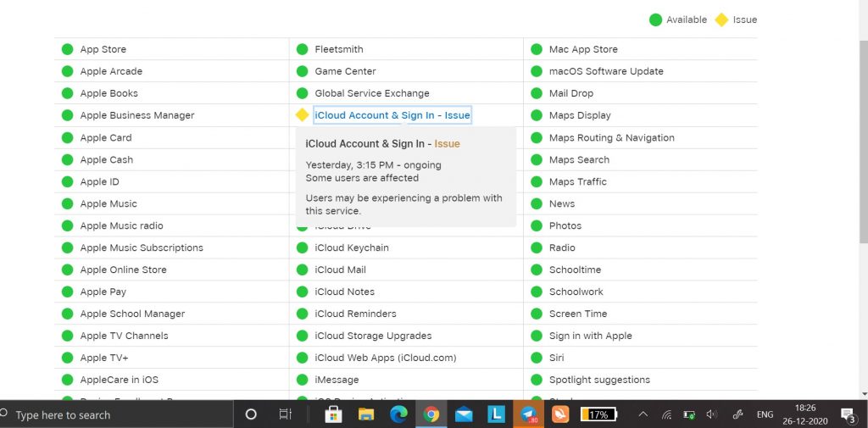
Task: Click the Wi-Fi network tray icon
Action: (666, 414)
